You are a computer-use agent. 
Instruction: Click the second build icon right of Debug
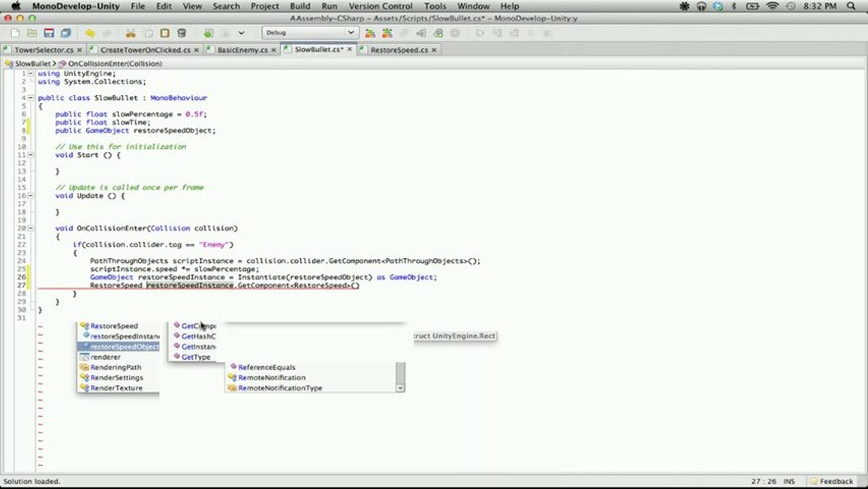[x=387, y=33]
